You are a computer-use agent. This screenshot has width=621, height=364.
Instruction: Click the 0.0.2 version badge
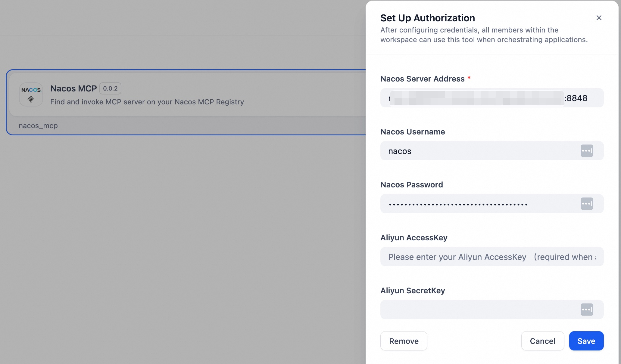(x=110, y=88)
